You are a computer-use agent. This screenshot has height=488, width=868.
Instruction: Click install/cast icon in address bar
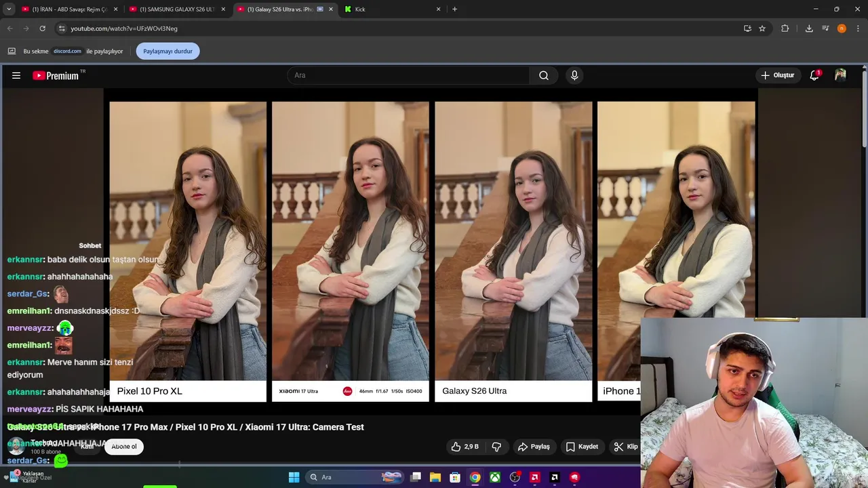point(747,28)
